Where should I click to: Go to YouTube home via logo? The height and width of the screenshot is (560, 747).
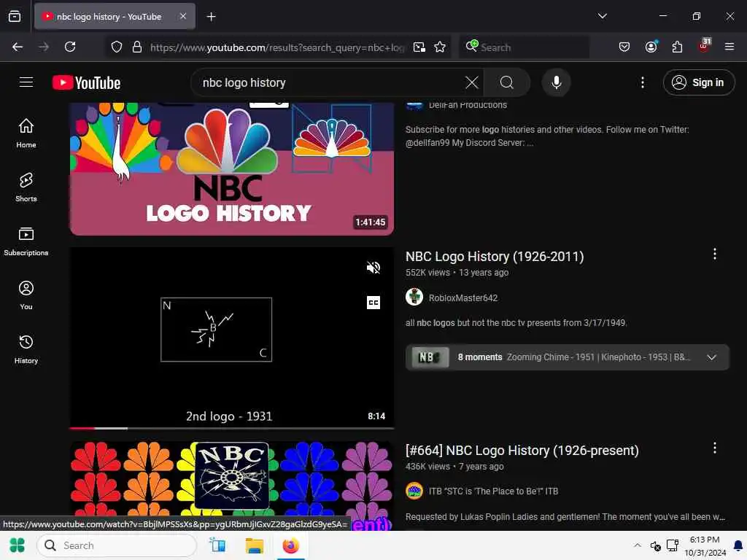coord(86,83)
